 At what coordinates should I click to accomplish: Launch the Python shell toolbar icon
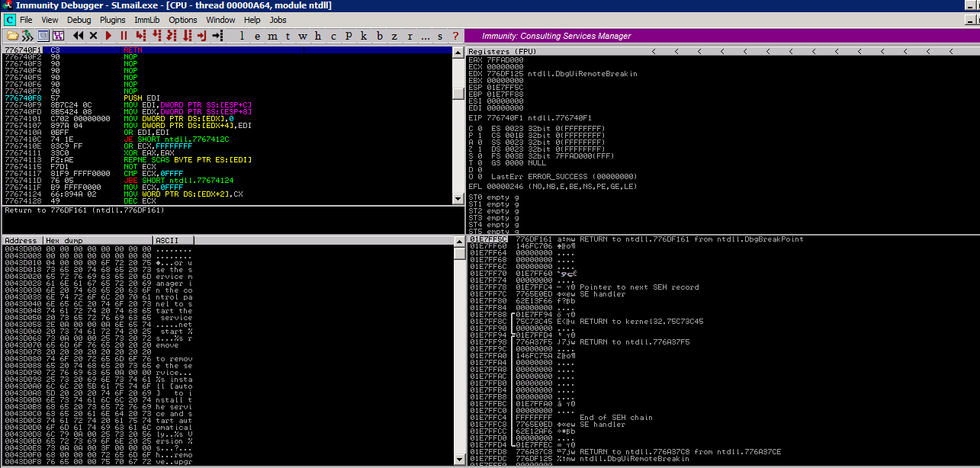tap(27, 36)
